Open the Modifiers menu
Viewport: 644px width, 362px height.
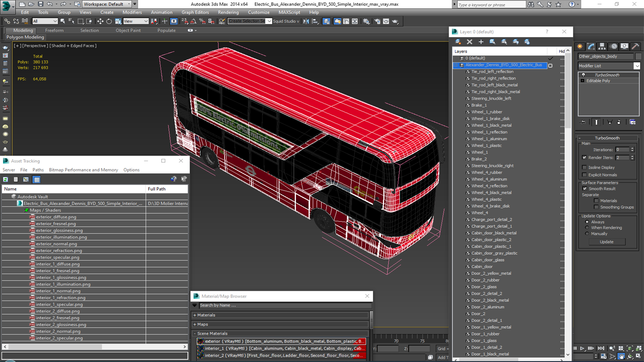(x=132, y=12)
